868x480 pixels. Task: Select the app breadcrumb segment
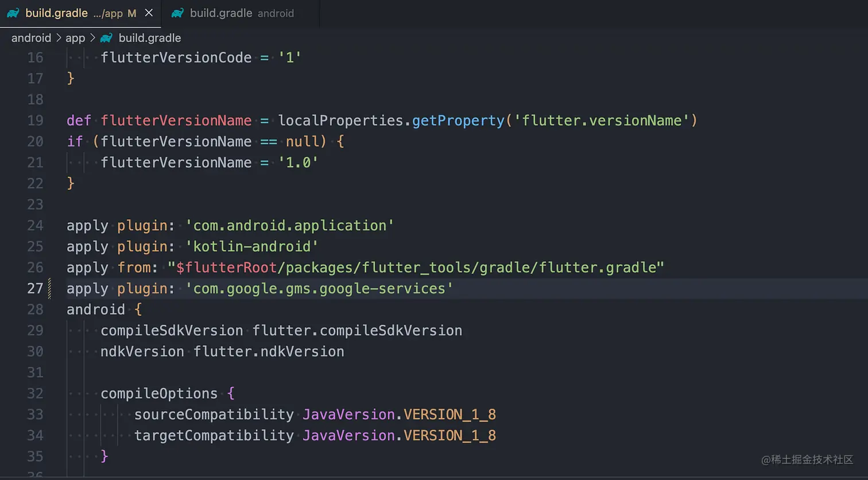tap(75, 38)
